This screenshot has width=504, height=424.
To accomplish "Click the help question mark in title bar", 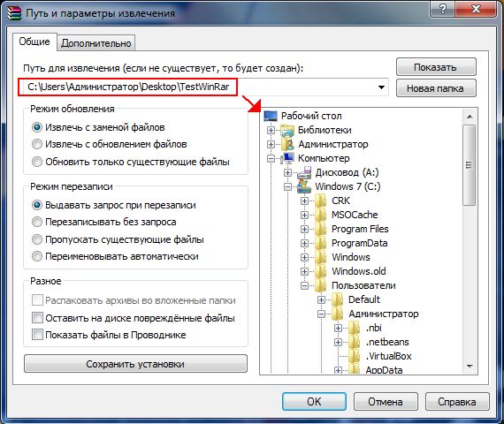I will click(x=442, y=9).
